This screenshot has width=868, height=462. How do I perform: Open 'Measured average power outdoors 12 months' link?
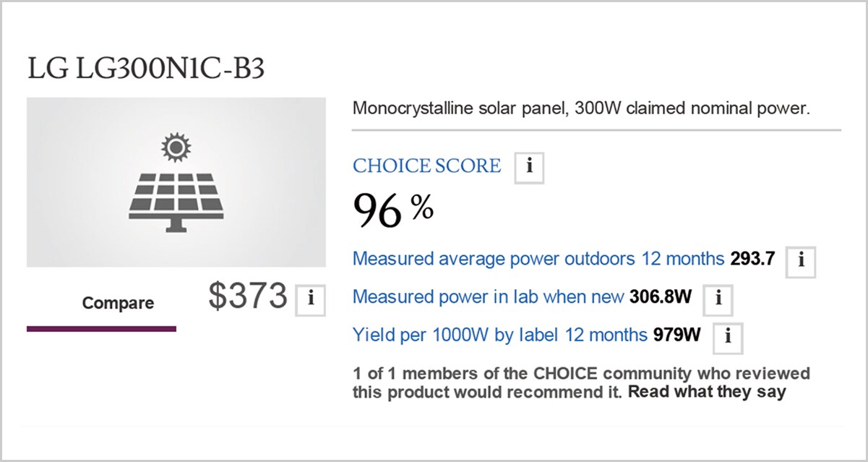point(538,259)
